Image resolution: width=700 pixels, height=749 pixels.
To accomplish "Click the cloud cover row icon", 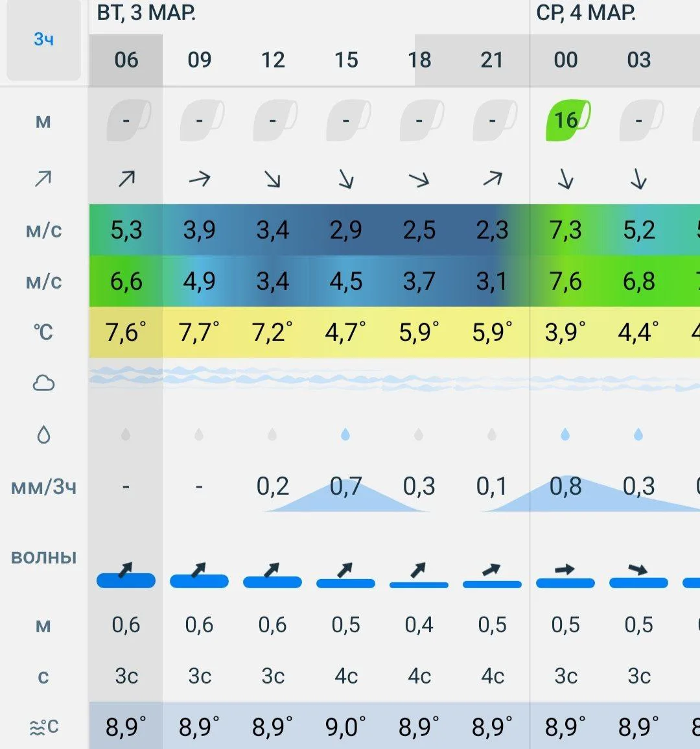I will [43, 383].
